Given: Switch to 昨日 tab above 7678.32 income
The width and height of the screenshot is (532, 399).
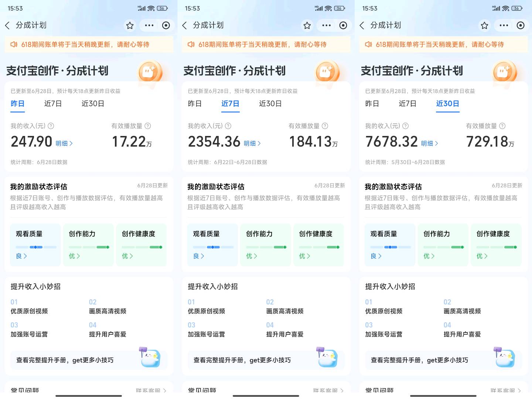Looking at the screenshot, I should (372, 104).
